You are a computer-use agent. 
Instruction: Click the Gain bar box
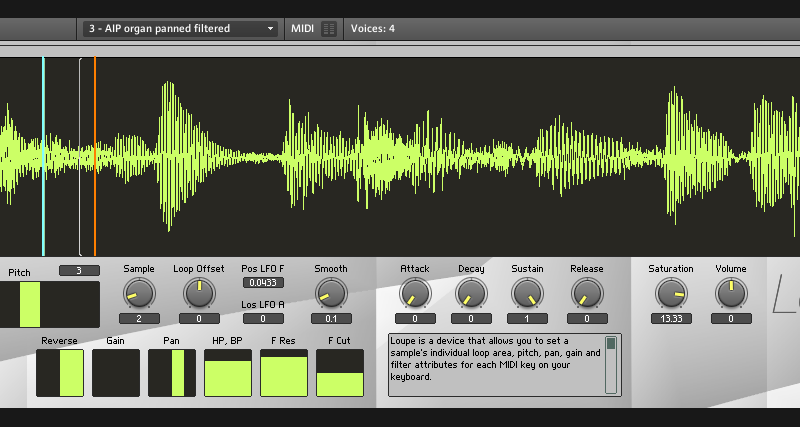coord(116,372)
